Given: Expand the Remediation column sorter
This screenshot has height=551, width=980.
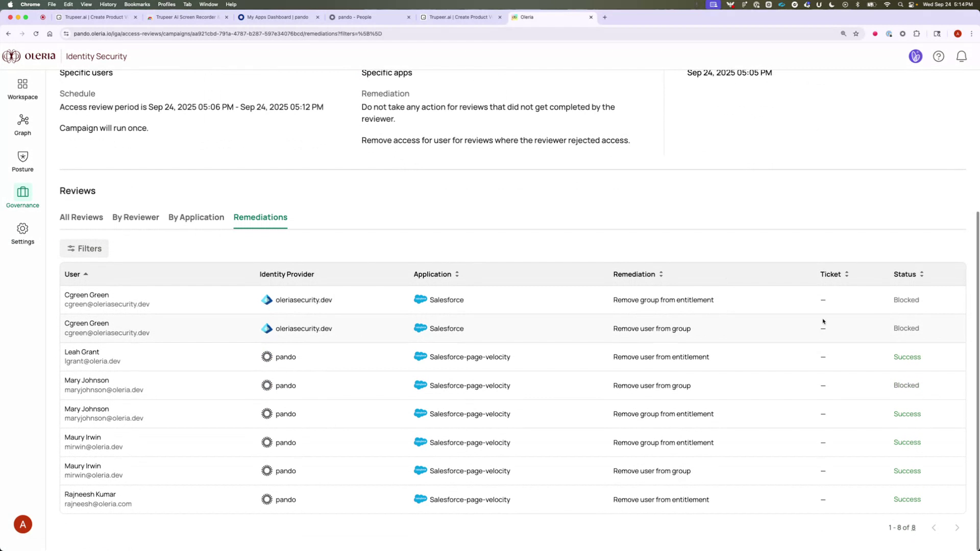Looking at the screenshot, I should pos(661,274).
